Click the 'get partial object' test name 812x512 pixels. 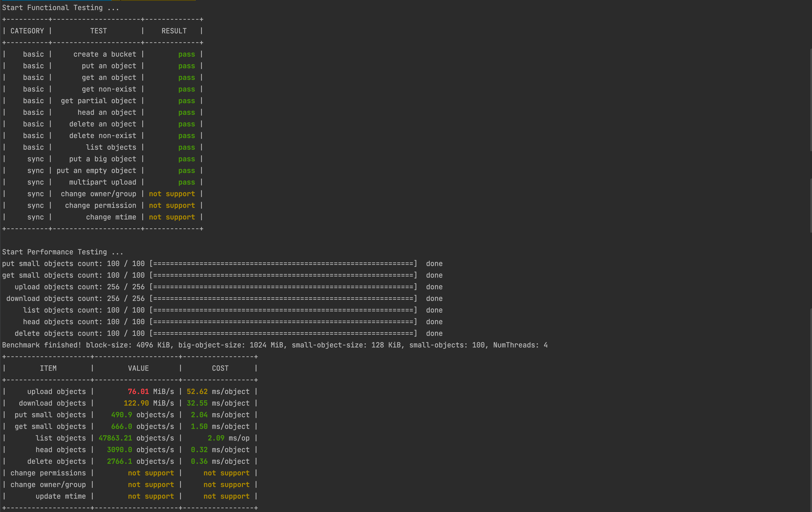(x=99, y=101)
